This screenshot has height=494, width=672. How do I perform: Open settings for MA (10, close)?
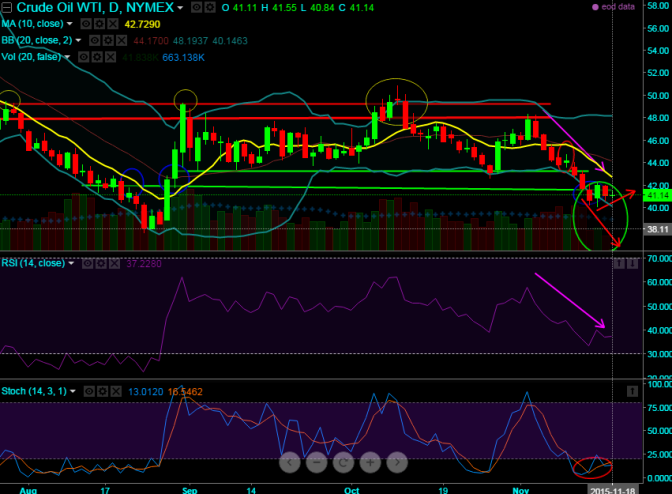[x=99, y=24]
